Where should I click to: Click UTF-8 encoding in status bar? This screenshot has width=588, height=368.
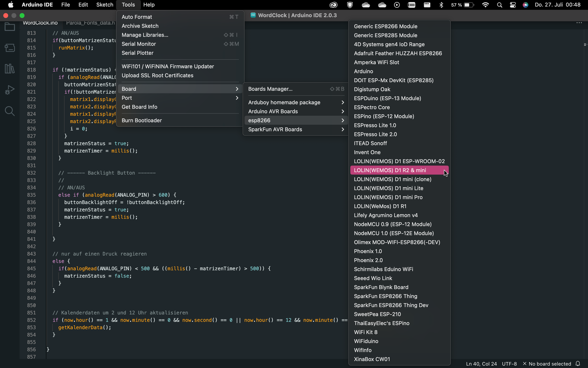509,364
